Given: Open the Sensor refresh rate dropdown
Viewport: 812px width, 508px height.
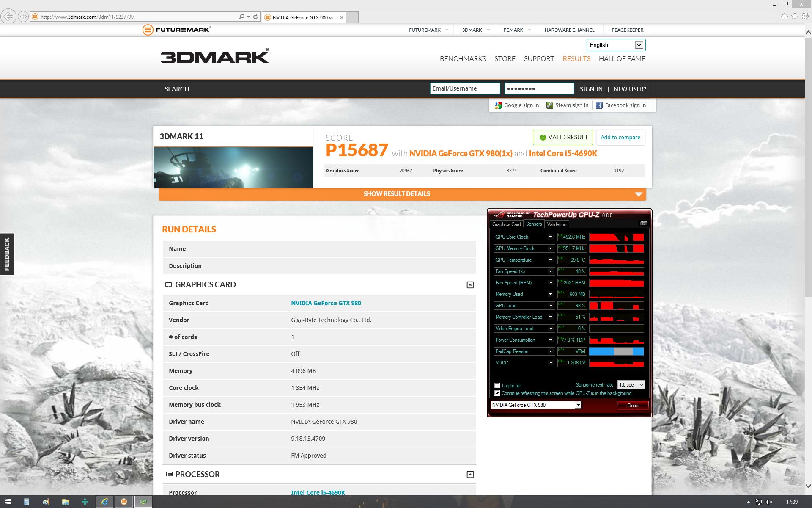Looking at the screenshot, I should (x=631, y=385).
